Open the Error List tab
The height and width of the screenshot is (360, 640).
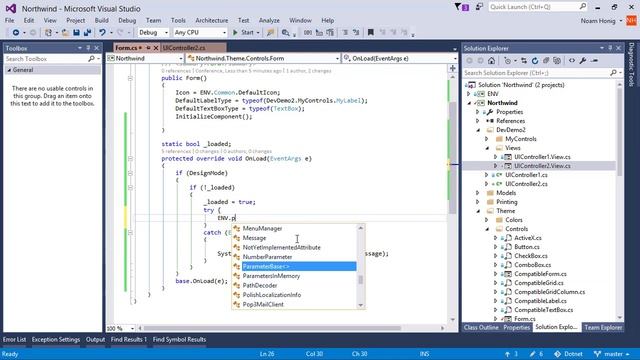point(15,340)
